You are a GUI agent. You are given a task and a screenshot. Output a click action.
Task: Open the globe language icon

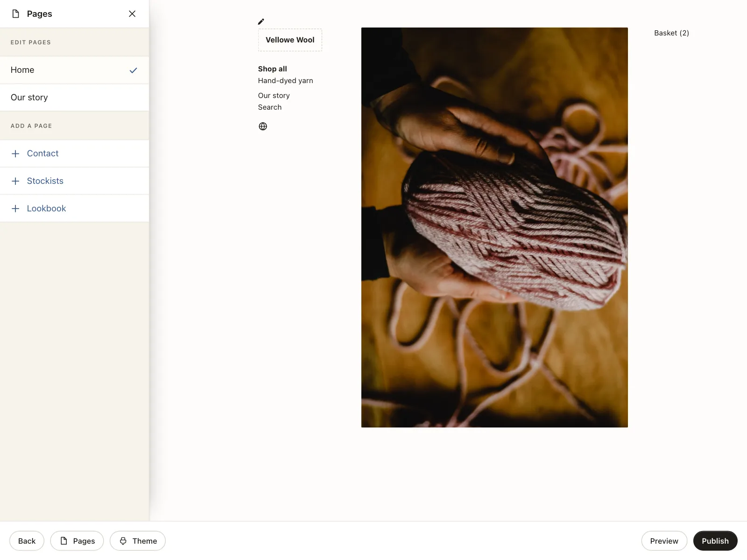tap(263, 126)
